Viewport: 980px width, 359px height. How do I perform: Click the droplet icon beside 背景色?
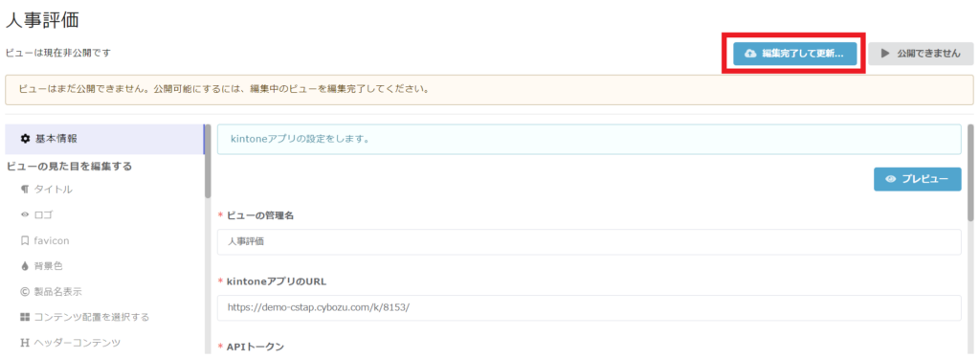point(25,266)
